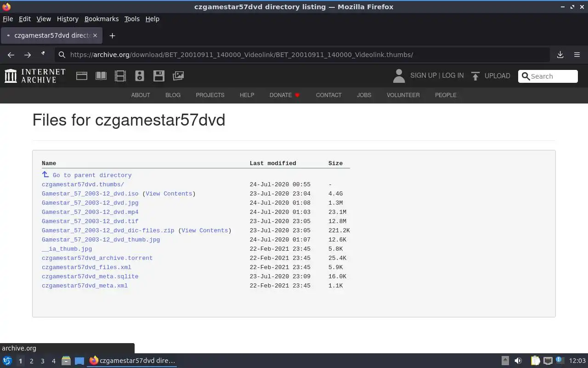Click the upload arrow icon
588x368 pixels.
[x=475, y=76]
